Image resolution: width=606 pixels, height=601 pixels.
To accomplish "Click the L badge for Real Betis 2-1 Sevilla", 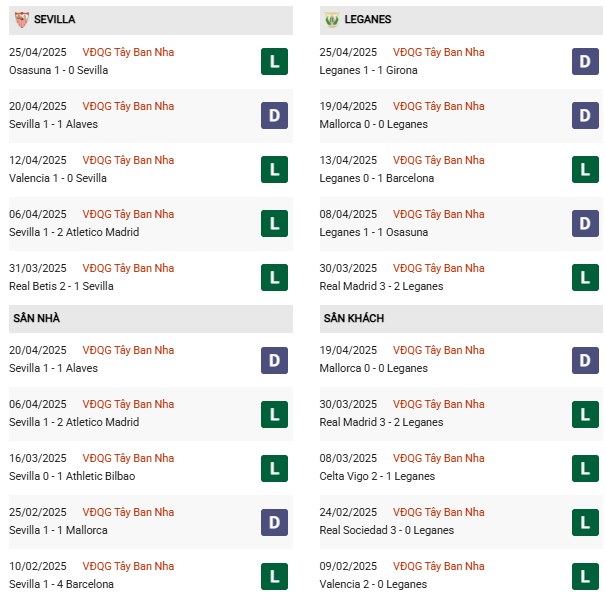I will point(274,278).
